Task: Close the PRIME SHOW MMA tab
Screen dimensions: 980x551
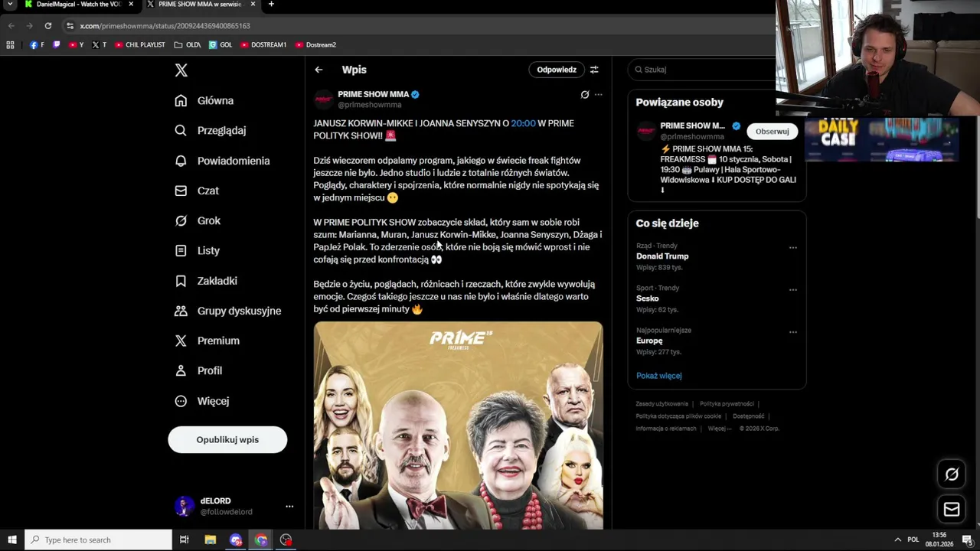Action: pos(253,4)
